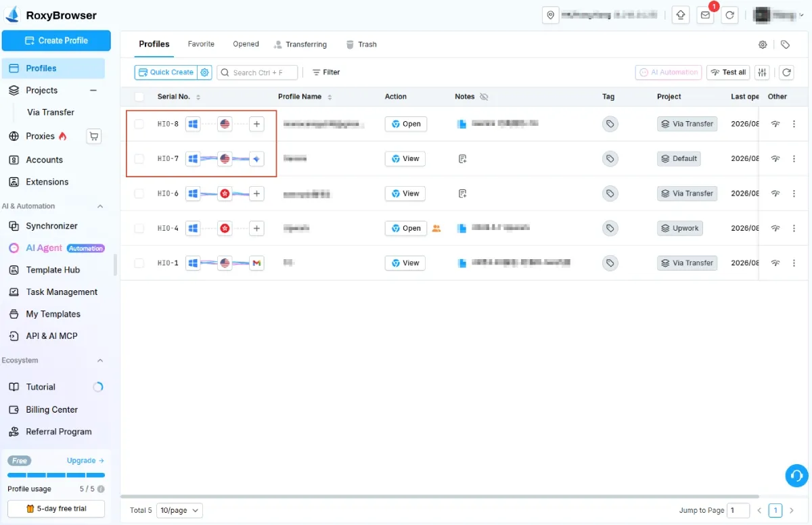Toggle the select all profiles checkbox
The width and height of the screenshot is (812, 525).
coord(139,97)
